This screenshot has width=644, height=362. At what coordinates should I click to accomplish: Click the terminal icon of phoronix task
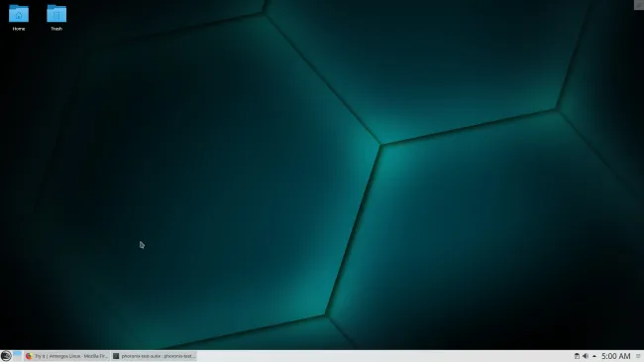point(116,356)
